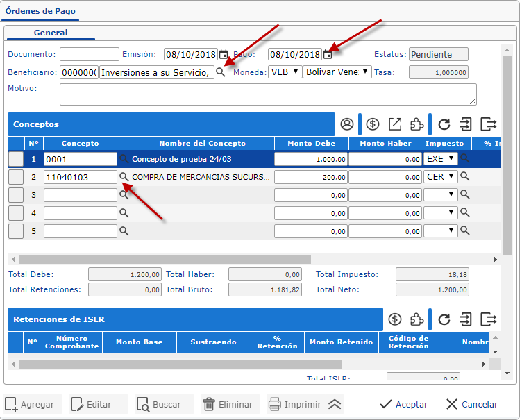522x420 pixels.
Task: Click the refresh icon in Conceptos header
Action: coord(444,124)
